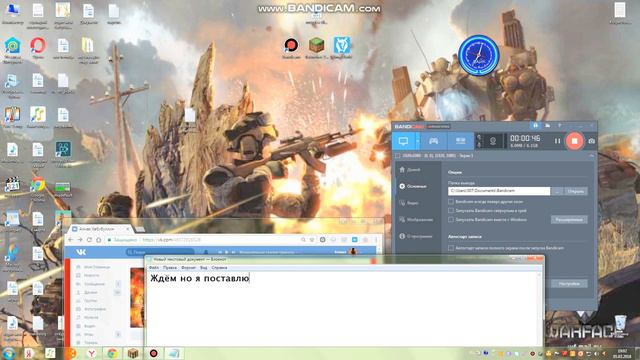The height and width of the screenshot is (360, 640).
Task: Click the blue clock gadget on the desktop
Action: point(479,56)
